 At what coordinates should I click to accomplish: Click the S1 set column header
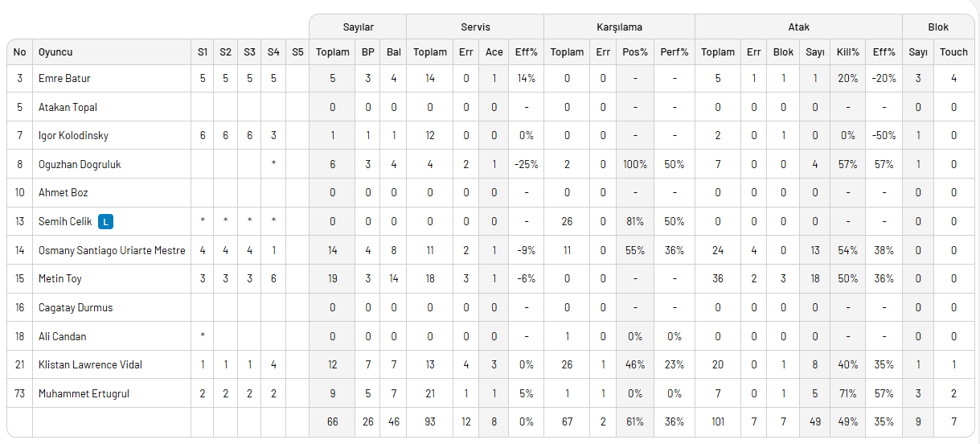pyautogui.click(x=203, y=52)
